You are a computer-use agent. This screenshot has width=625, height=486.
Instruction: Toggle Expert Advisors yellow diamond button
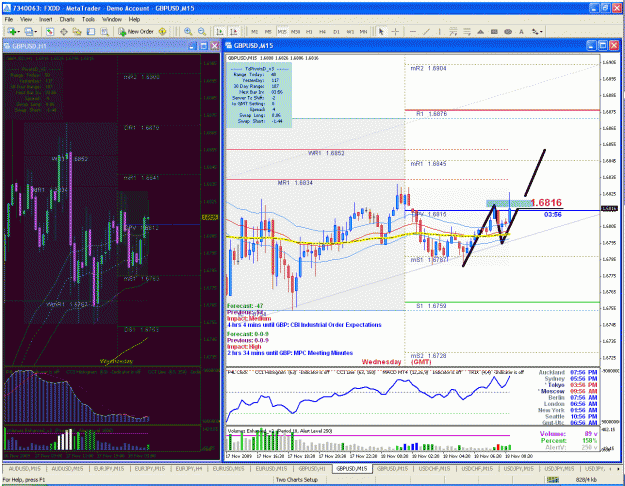[162, 31]
